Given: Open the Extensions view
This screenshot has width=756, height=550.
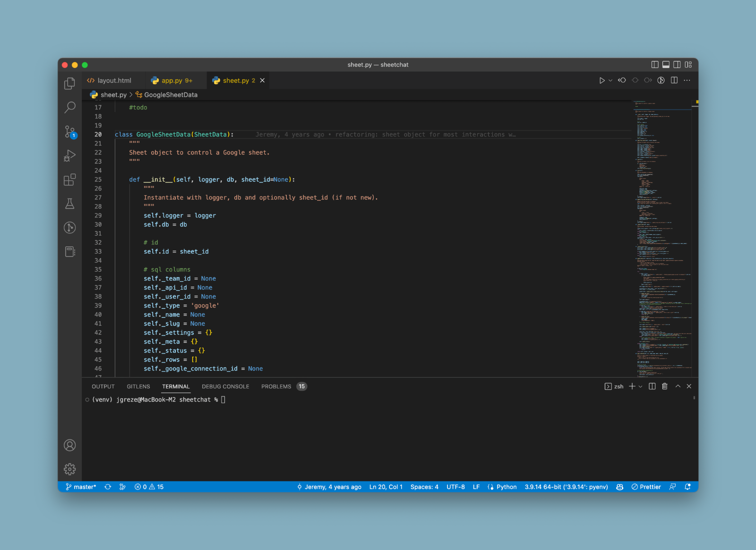Looking at the screenshot, I should coord(69,180).
